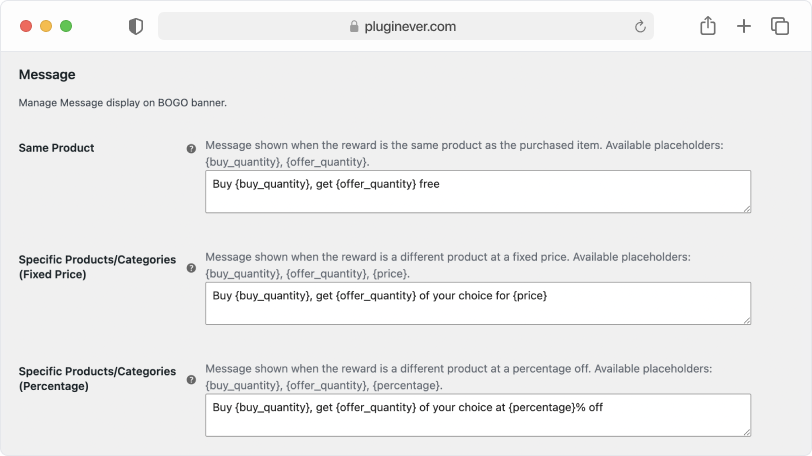Click the resize handle of Fixed Price textarea
This screenshot has width=812, height=456.
(x=747, y=320)
